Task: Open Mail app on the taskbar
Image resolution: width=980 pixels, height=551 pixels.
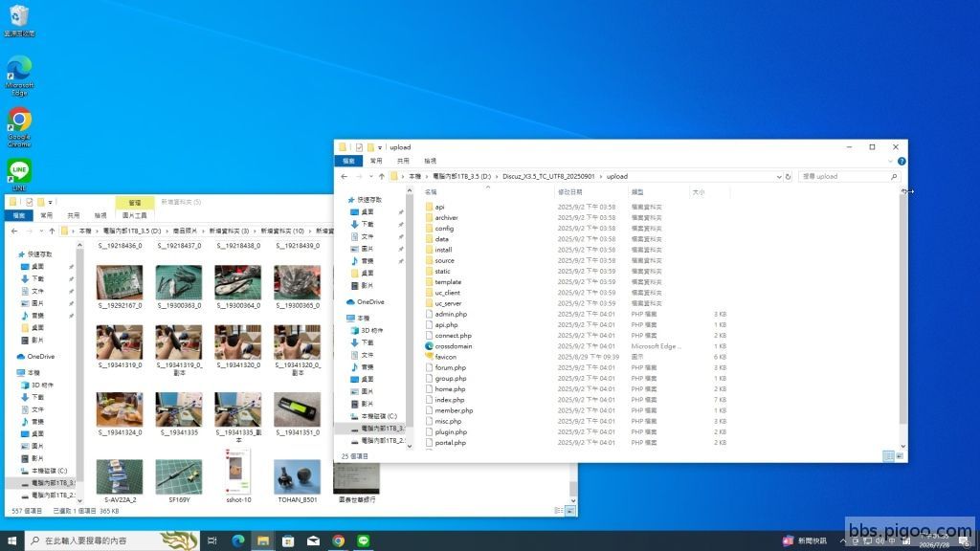Action: [313, 540]
